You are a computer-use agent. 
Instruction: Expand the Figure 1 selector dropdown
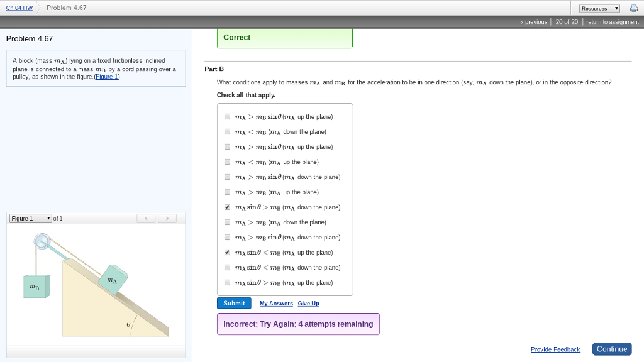(x=31, y=218)
